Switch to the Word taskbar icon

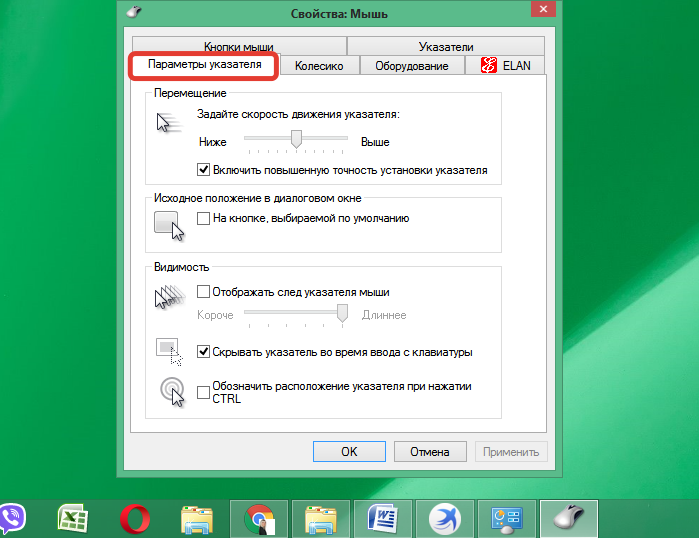pyautogui.click(x=382, y=519)
